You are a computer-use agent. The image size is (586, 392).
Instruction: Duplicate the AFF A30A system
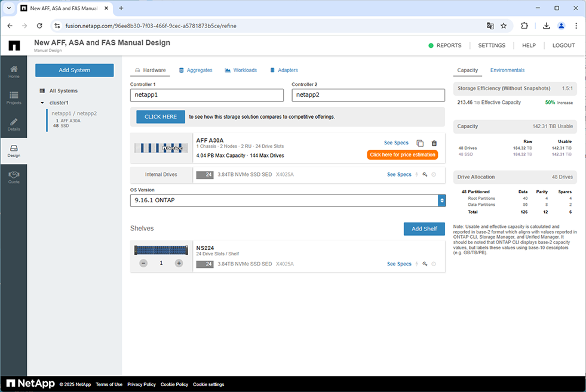[x=420, y=143]
